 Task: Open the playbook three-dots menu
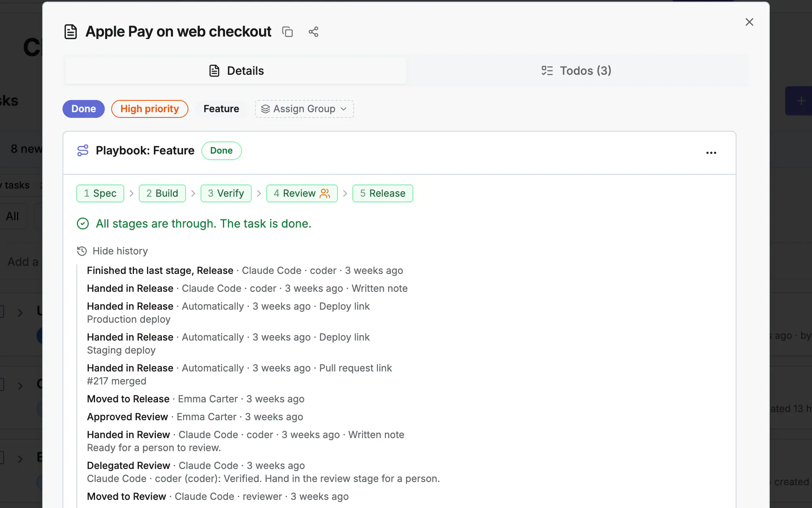[711, 153]
